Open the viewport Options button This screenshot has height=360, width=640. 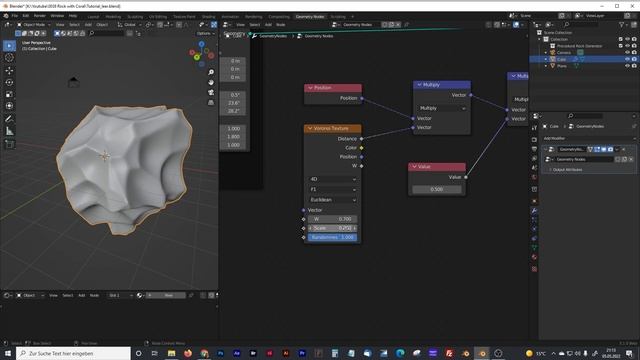pos(205,33)
